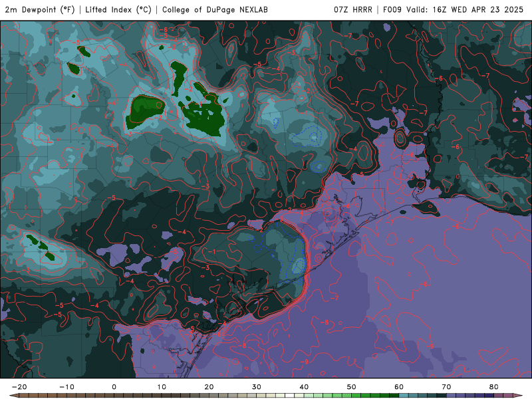
Task: Click the '07Z HRRR' model run label
Action: (353, 9)
